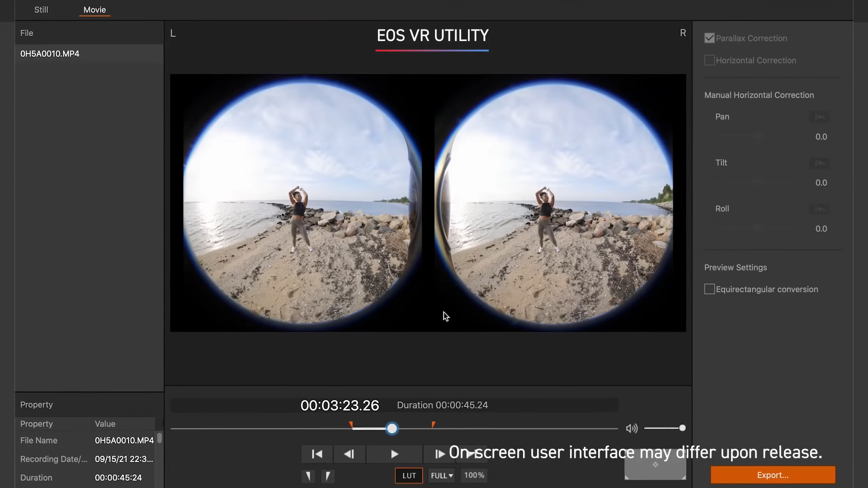
Task: Jump to the first frame button
Action: point(317,454)
